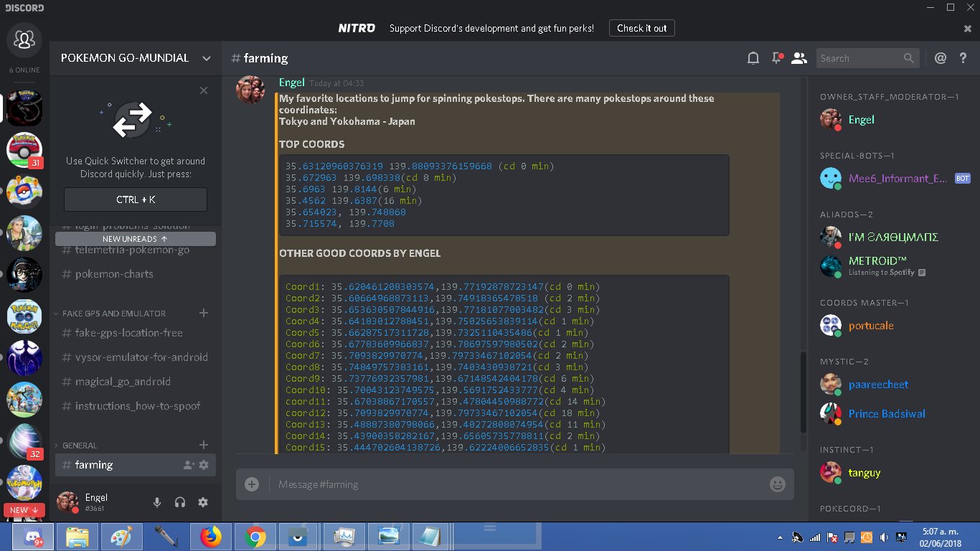Viewport: 980px width, 551px height.
Task: Click the Discord taskbar icon
Action: 33,537
